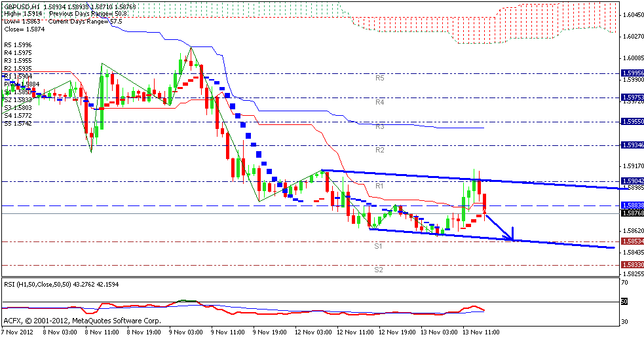Select the red 1.58330 price tag
The image size is (644, 337).
pyautogui.click(x=632, y=264)
